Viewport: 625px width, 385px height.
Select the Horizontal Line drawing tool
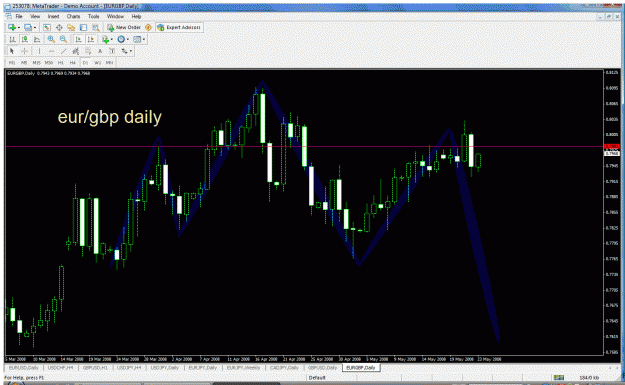pyautogui.click(x=51, y=51)
